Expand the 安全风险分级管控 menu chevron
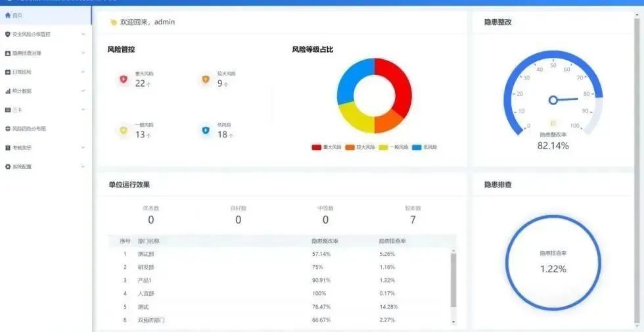 pos(83,34)
